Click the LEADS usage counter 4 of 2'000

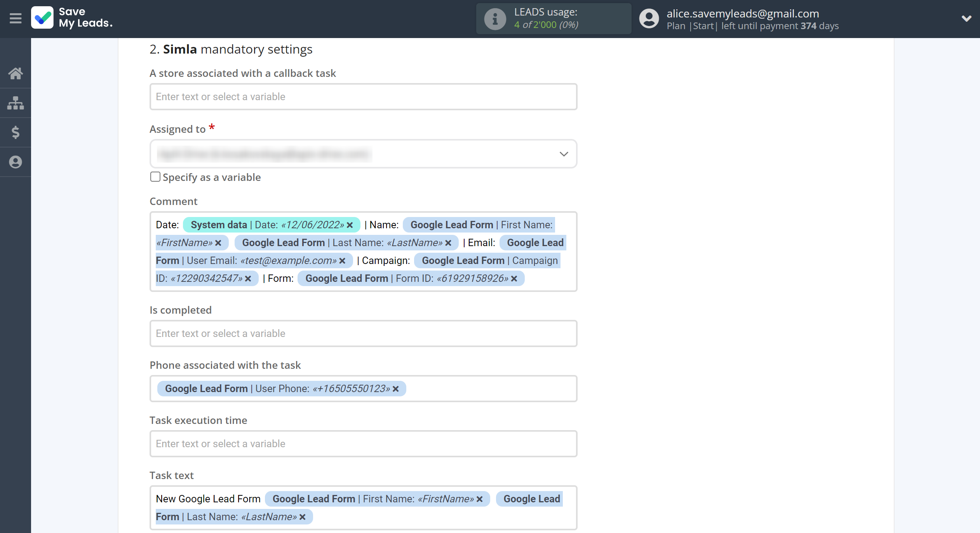(546, 25)
